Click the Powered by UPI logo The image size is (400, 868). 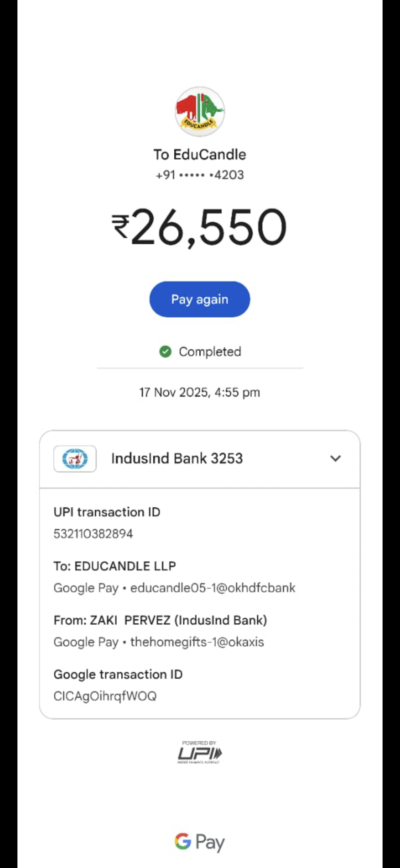[199, 752]
